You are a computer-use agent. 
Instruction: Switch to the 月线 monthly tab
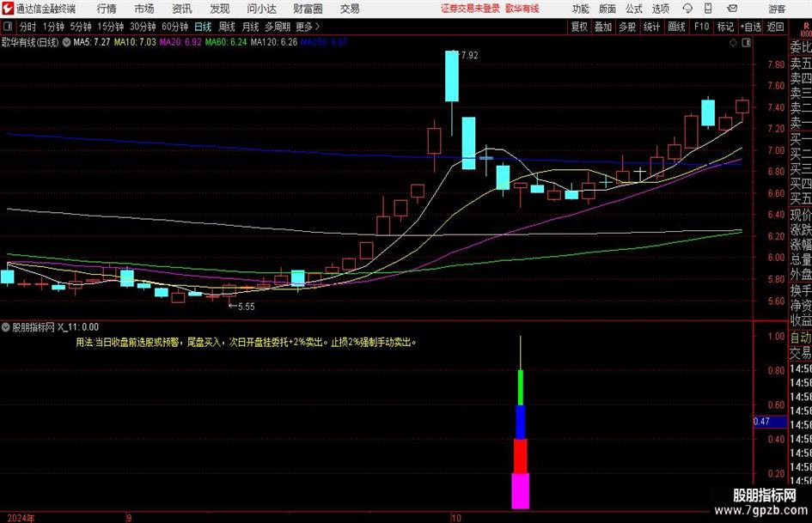(x=250, y=27)
